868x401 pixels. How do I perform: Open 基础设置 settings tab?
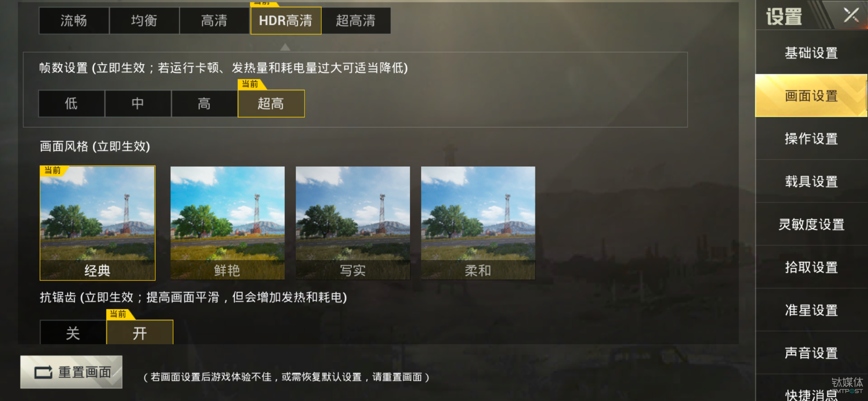(x=811, y=53)
